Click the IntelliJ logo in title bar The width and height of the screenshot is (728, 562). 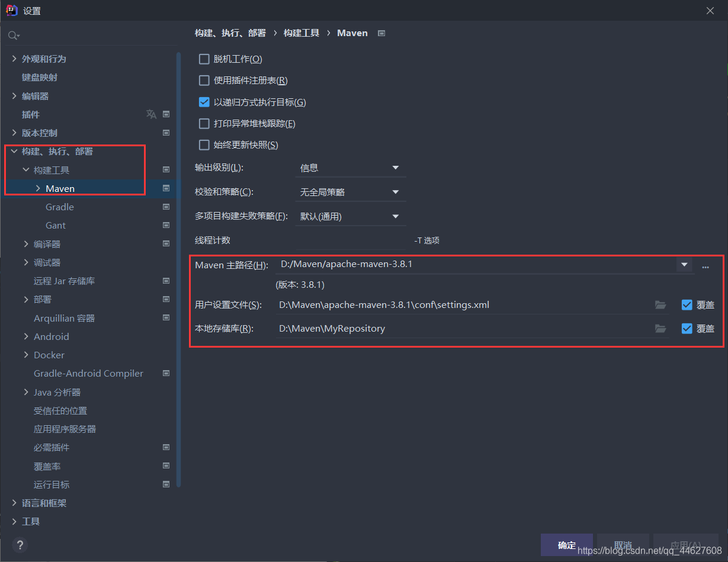pos(11,10)
